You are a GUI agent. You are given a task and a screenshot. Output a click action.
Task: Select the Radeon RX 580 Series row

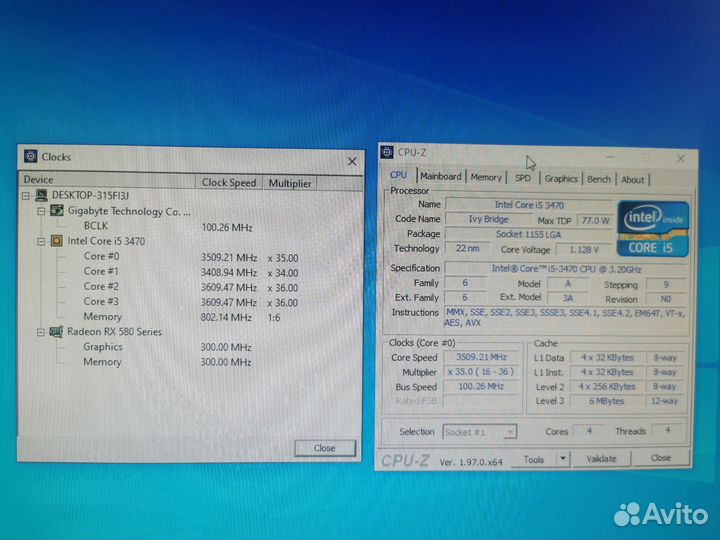(x=114, y=332)
